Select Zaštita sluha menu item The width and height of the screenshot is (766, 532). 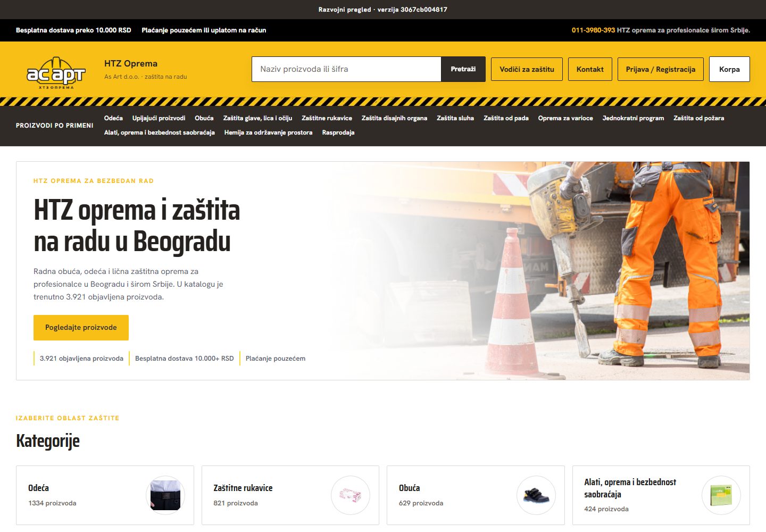coord(455,118)
